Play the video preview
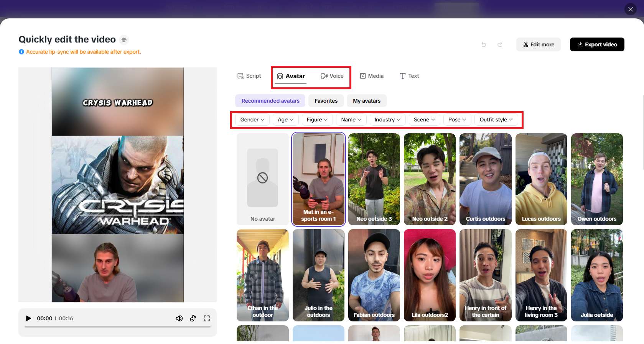Image resolution: width=644 pixels, height=344 pixels. (28, 318)
